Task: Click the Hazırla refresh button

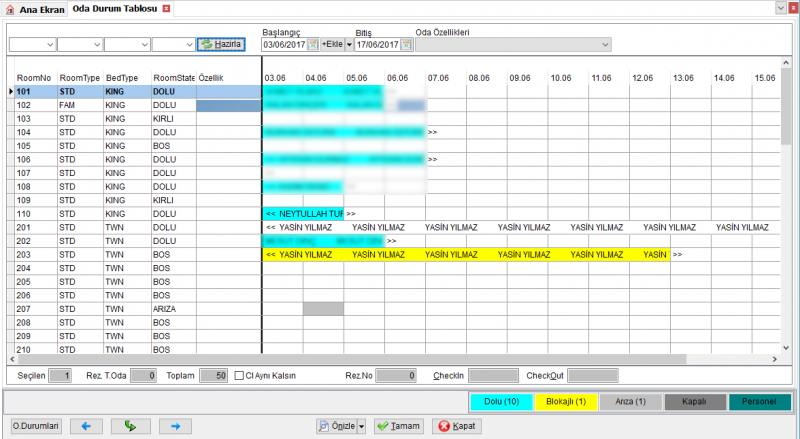Action: tap(221, 44)
